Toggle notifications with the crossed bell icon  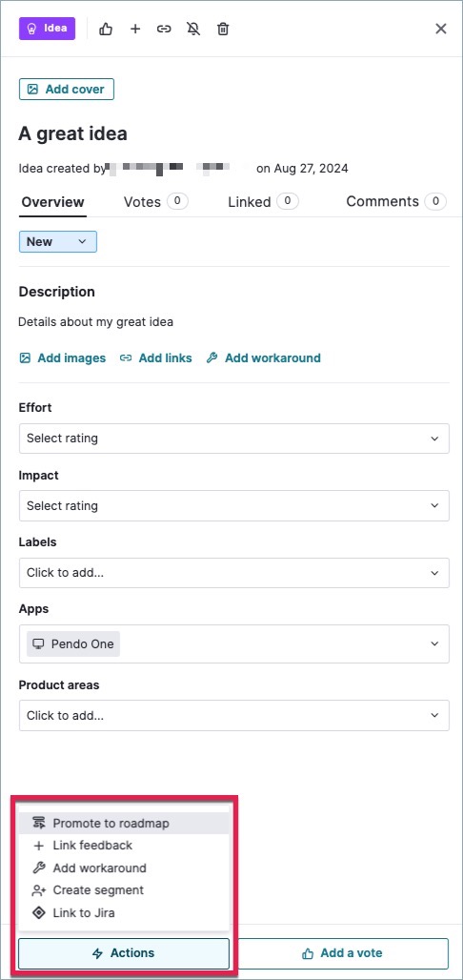pos(193,29)
